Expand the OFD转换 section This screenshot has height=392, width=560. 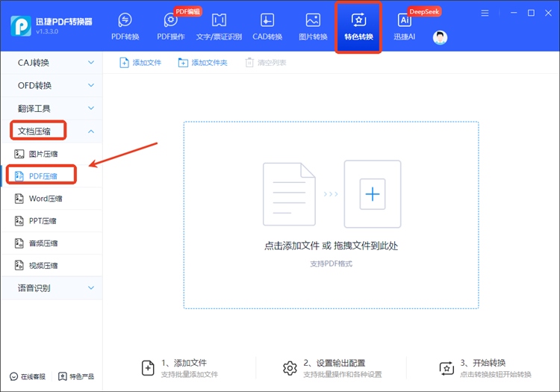(52, 85)
